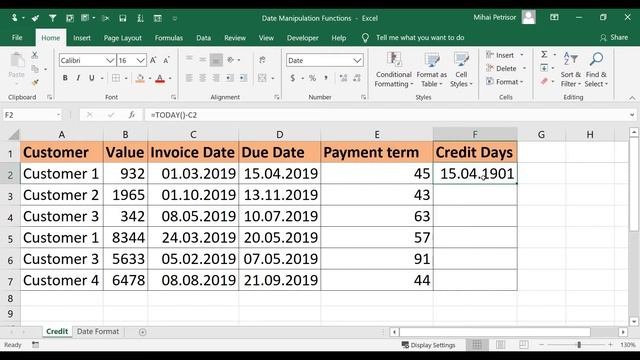Toggle Wrap Text
The width and height of the screenshot is (640, 360).
pyautogui.click(x=262, y=60)
